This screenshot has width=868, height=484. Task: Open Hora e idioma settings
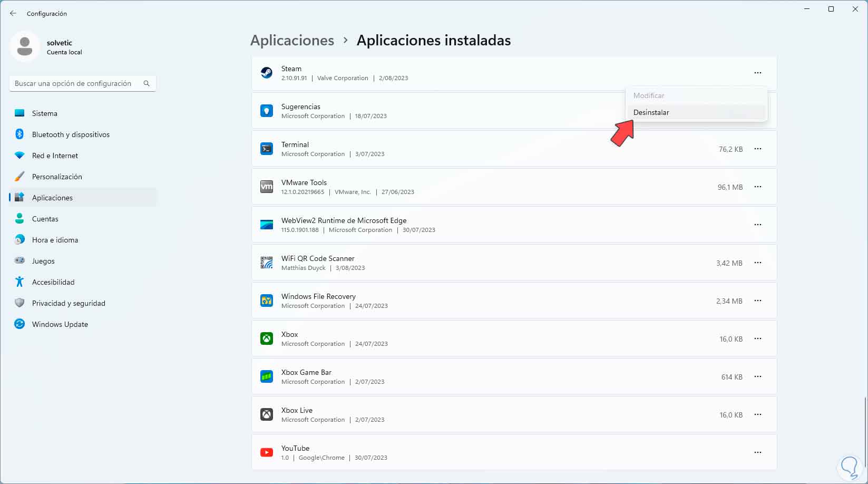click(83, 240)
